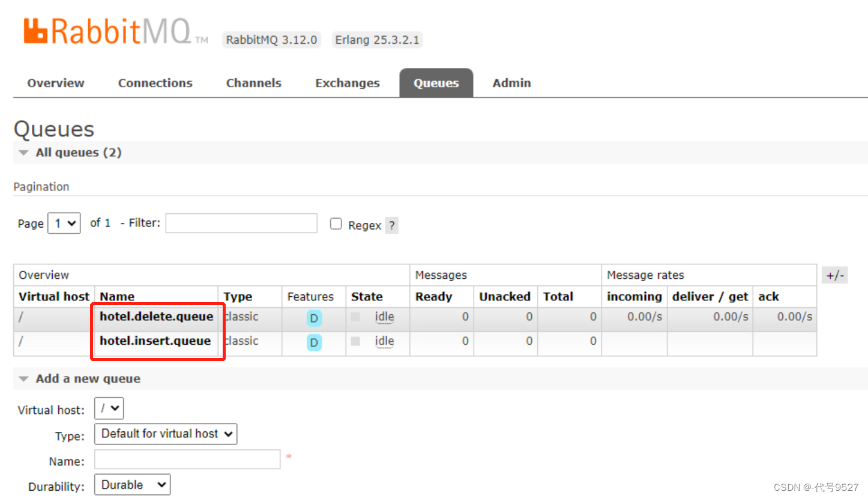
Task: Sort the table by Type column
Action: point(237,297)
